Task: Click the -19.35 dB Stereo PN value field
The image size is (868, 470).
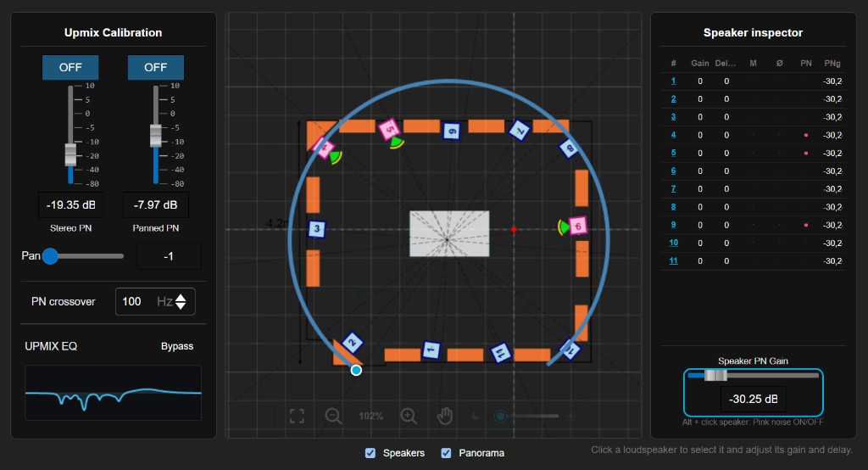Action: point(70,205)
